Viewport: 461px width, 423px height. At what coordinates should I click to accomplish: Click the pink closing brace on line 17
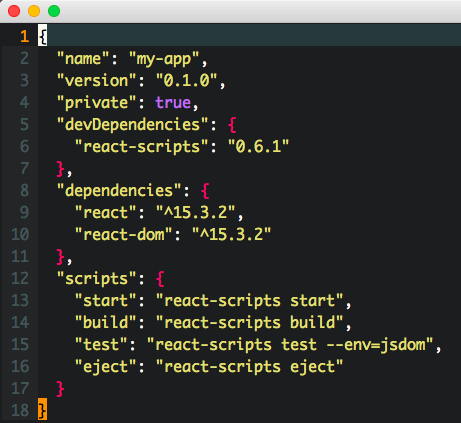pos(60,389)
